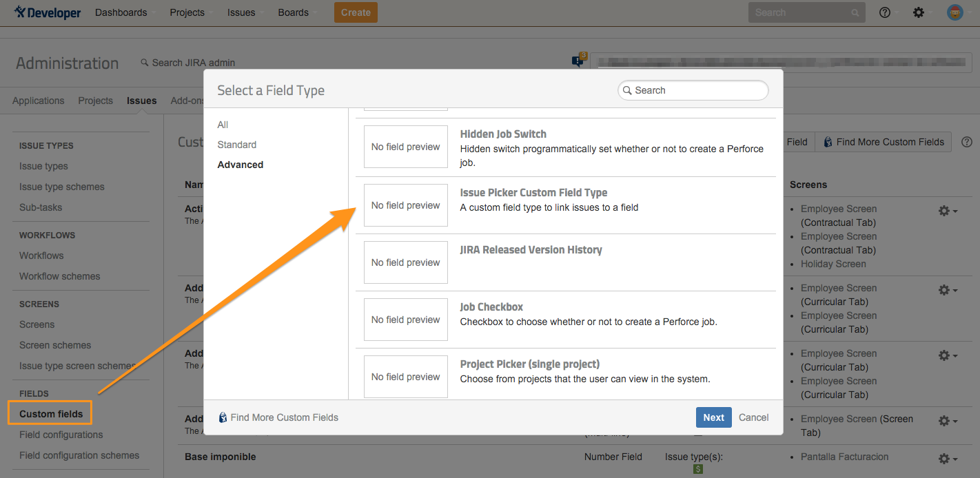The width and height of the screenshot is (980, 478).
Task: Cancel the Select a Field Type dialog
Action: 753,417
